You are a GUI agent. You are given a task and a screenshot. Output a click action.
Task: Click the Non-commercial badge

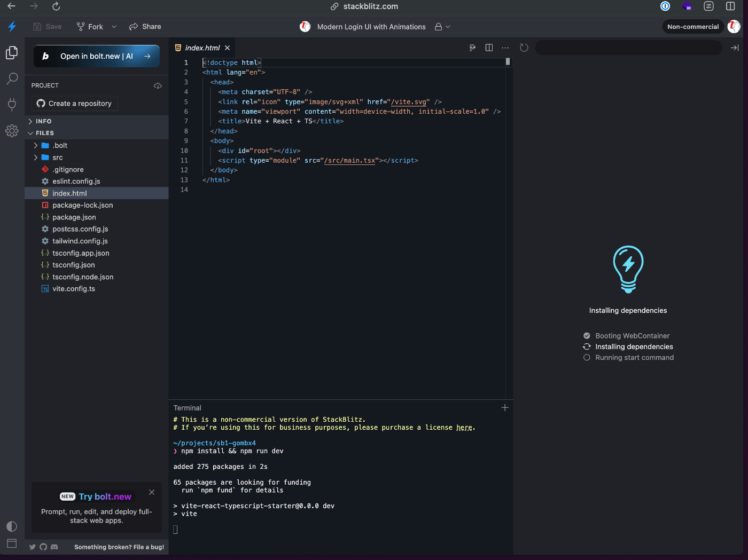pyautogui.click(x=693, y=27)
